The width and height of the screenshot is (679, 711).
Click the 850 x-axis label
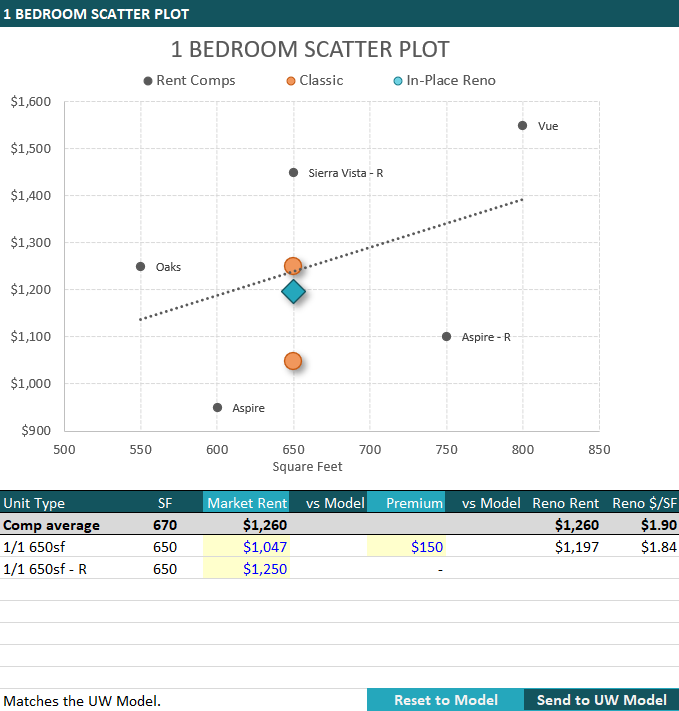[x=599, y=450]
